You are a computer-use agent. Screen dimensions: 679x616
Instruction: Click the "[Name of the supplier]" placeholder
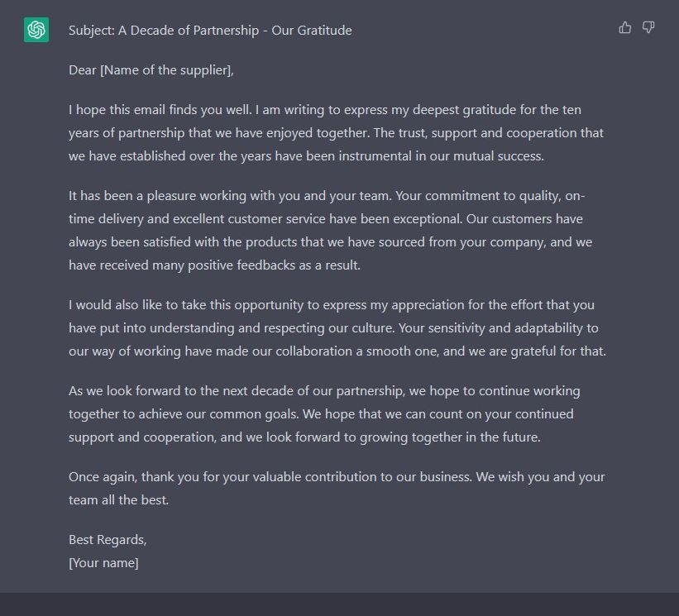pyautogui.click(x=166, y=70)
